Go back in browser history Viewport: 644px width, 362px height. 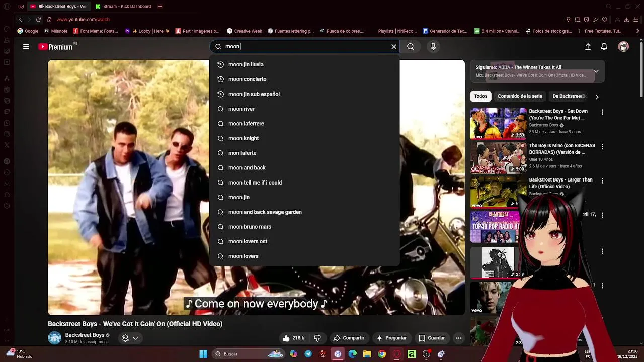20,20
